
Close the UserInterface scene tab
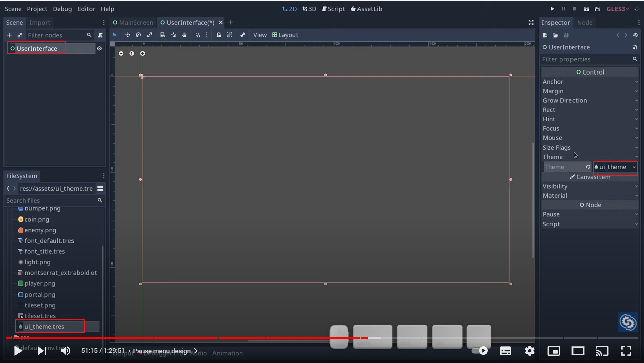(221, 22)
